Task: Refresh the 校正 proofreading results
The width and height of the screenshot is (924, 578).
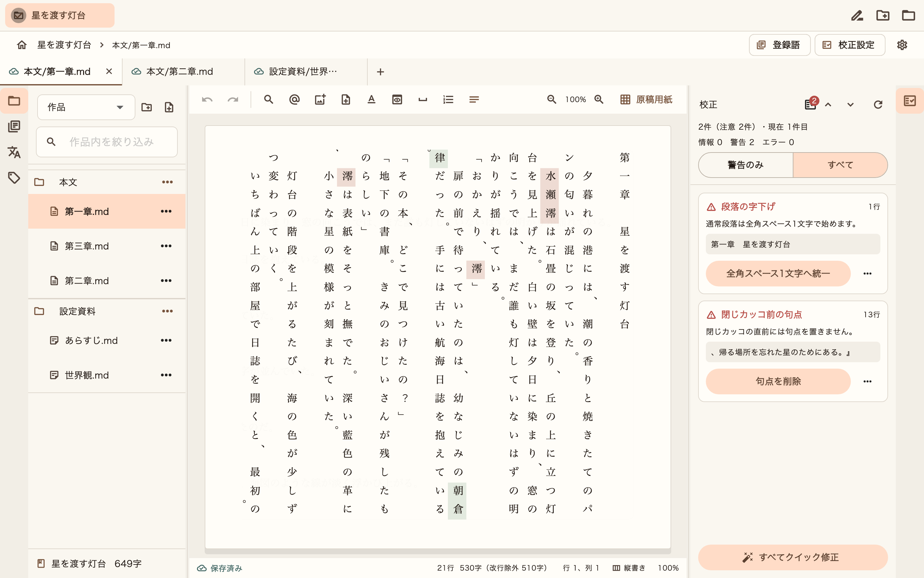Action: point(878,105)
